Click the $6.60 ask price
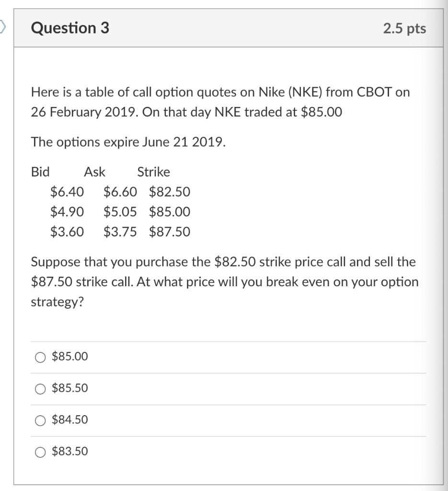 click(x=120, y=192)
